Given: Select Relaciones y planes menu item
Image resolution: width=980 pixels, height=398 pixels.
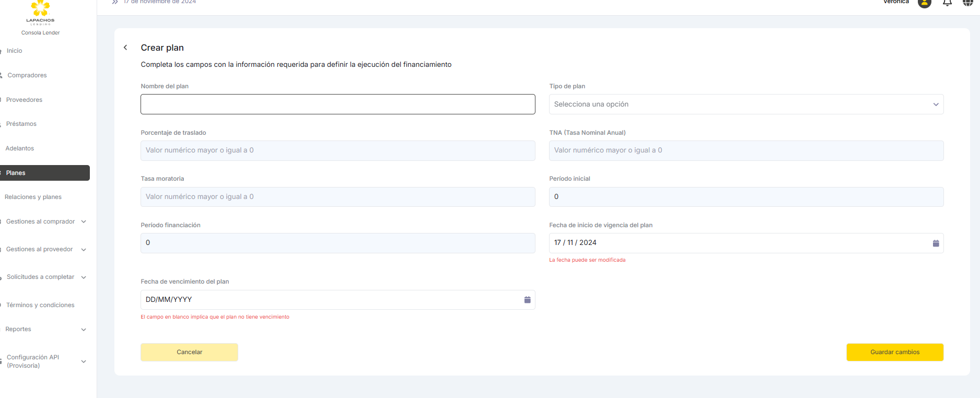Looking at the screenshot, I should pos(33,197).
